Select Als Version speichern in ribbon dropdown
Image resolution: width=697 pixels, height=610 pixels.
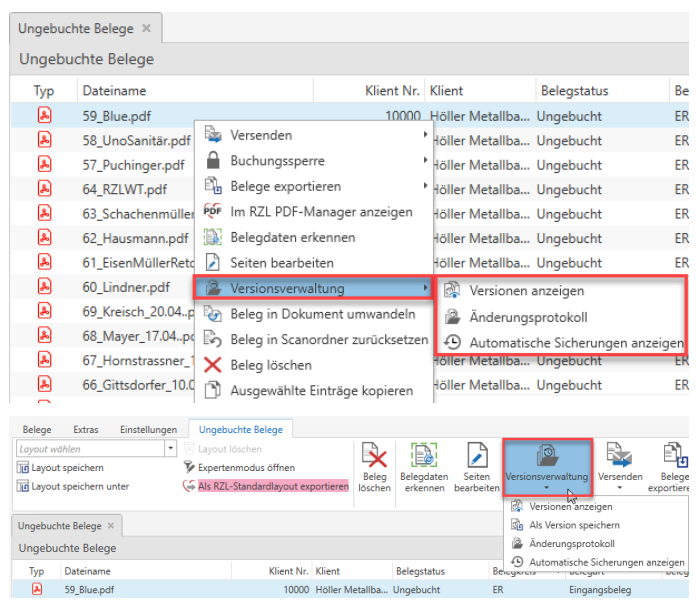pos(573,525)
